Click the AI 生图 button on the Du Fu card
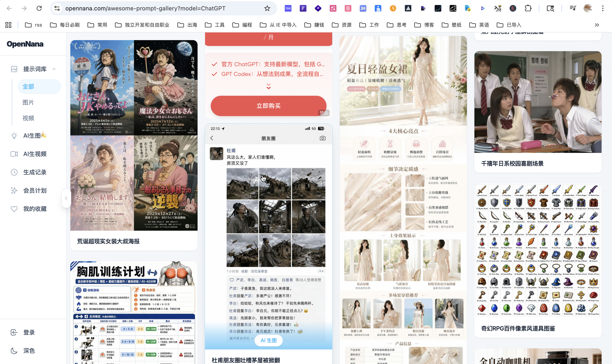612x364 pixels. pos(268,340)
